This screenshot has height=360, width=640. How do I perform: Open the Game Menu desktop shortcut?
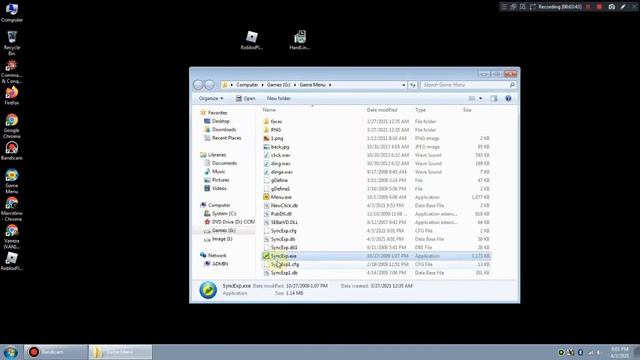[x=12, y=181]
